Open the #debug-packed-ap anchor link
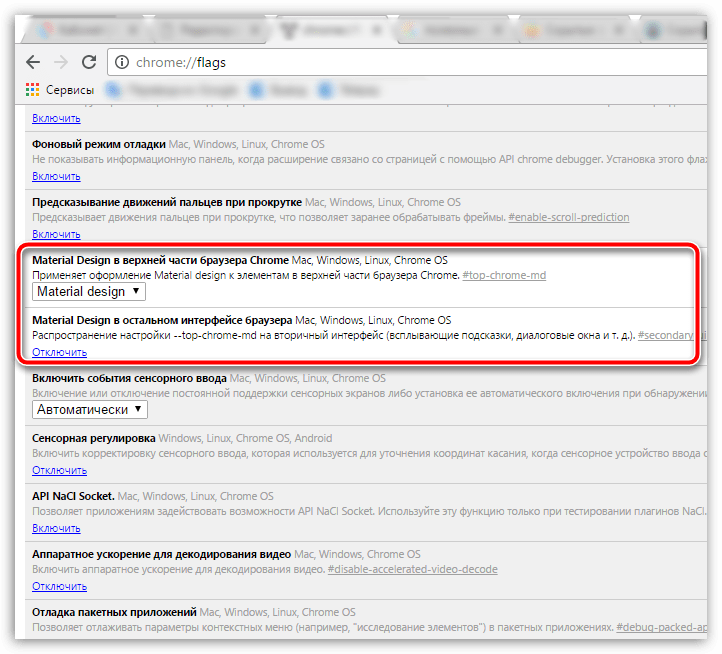The width and height of the screenshot is (722, 654). [662, 627]
